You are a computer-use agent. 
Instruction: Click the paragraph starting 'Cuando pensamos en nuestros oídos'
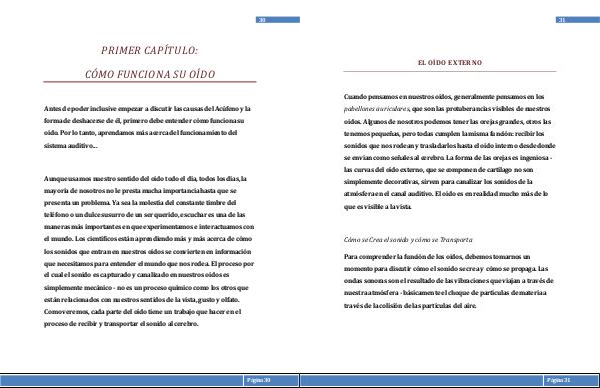[449, 152]
